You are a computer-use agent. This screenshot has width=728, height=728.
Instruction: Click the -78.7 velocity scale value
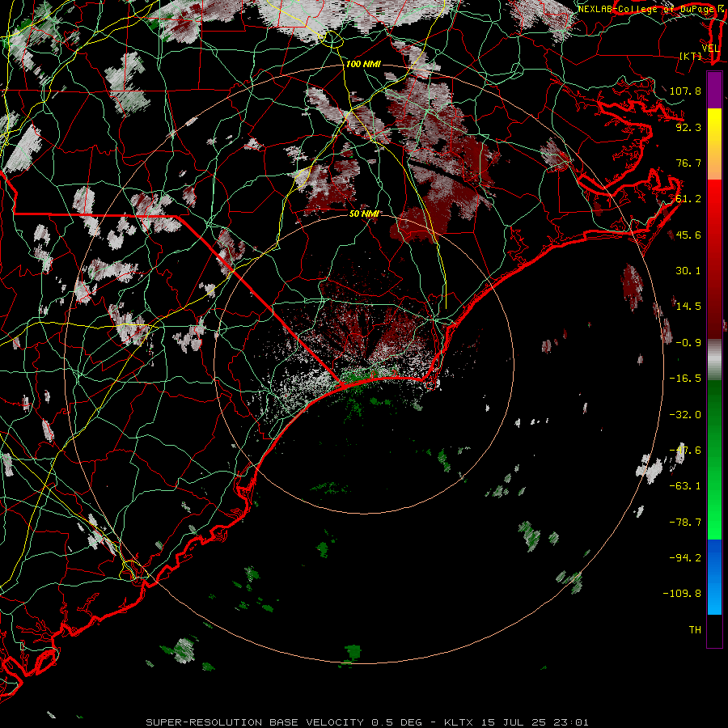click(685, 523)
